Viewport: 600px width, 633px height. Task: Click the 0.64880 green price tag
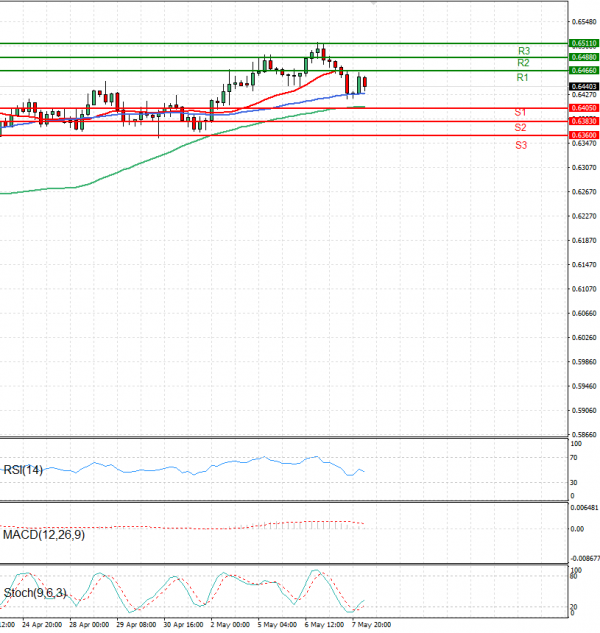click(584, 58)
